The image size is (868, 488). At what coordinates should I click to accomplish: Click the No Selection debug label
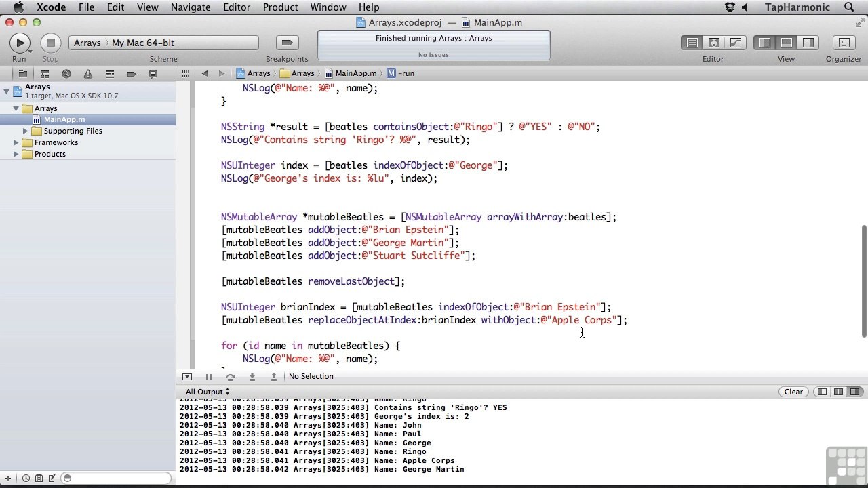[311, 377]
